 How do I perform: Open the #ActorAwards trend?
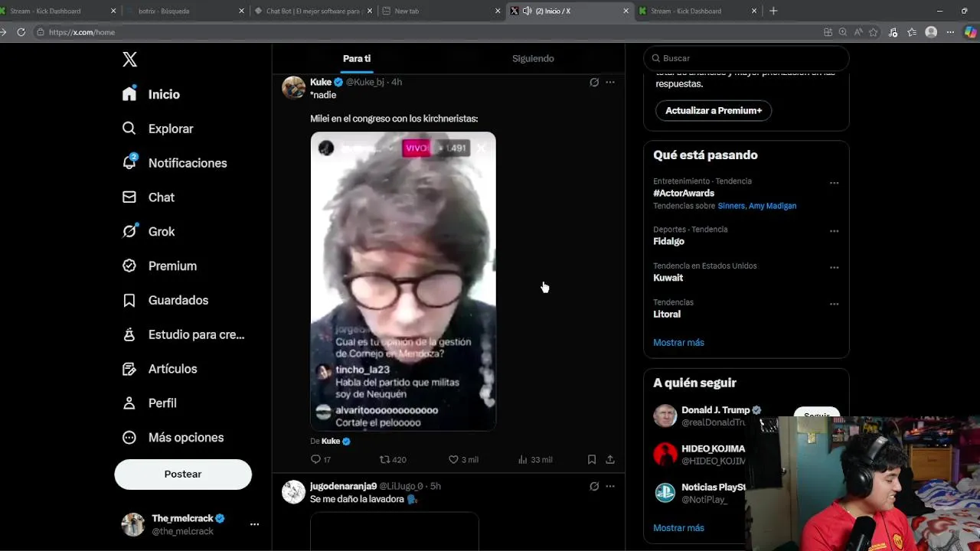click(x=684, y=193)
